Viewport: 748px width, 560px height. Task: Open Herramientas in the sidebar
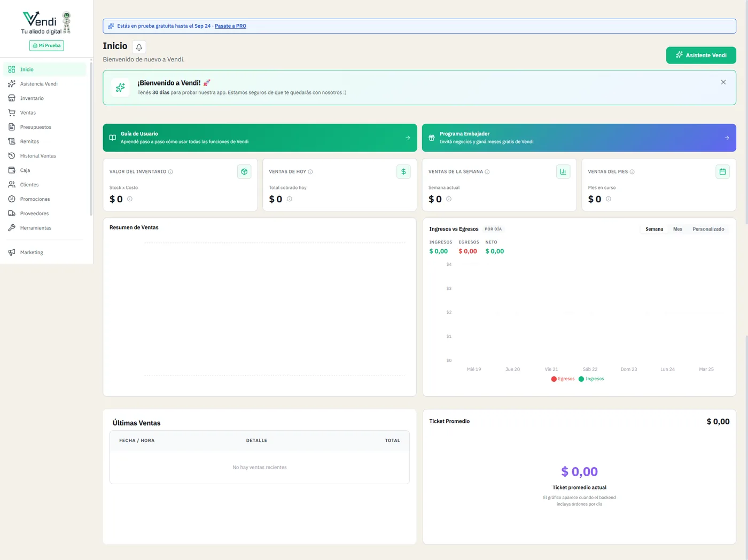[x=45, y=228]
